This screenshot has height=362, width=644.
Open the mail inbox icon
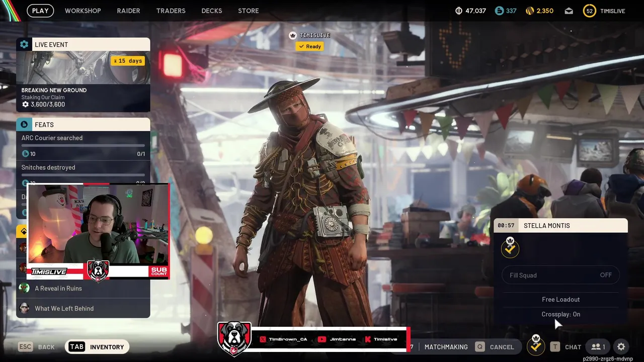569,11
